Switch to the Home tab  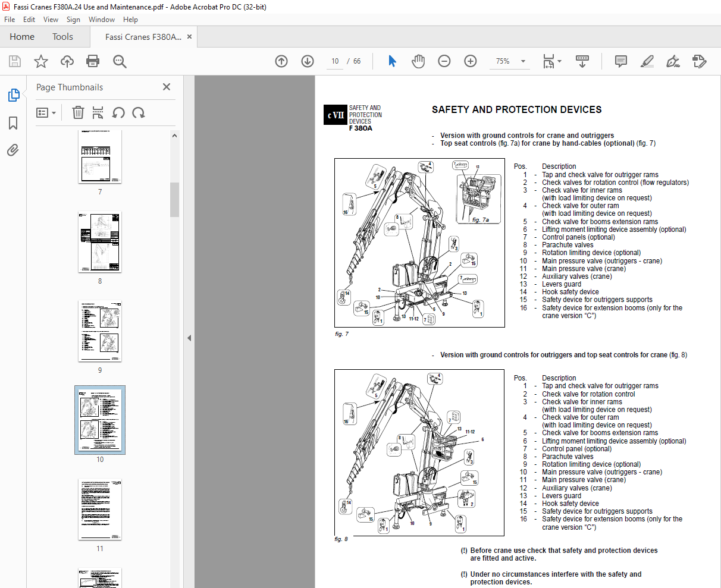(22, 37)
